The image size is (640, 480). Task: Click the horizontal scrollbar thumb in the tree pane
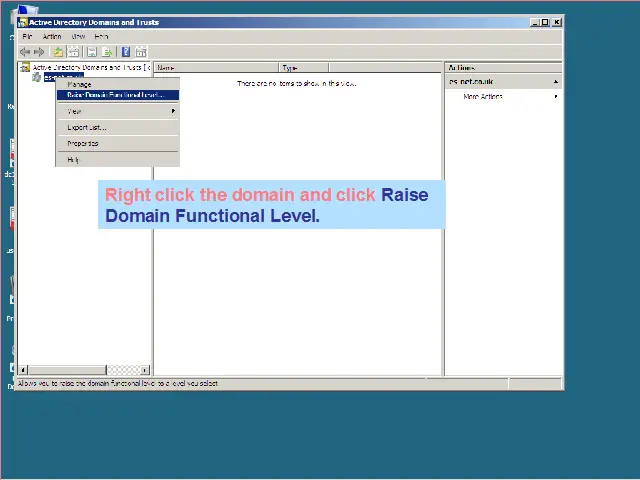click(x=67, y=370)
